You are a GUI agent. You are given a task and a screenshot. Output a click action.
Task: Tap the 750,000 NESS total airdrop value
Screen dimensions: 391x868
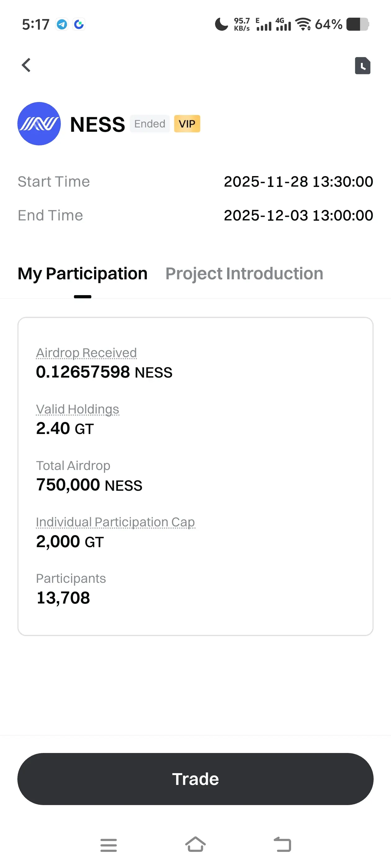click(89, 485)
